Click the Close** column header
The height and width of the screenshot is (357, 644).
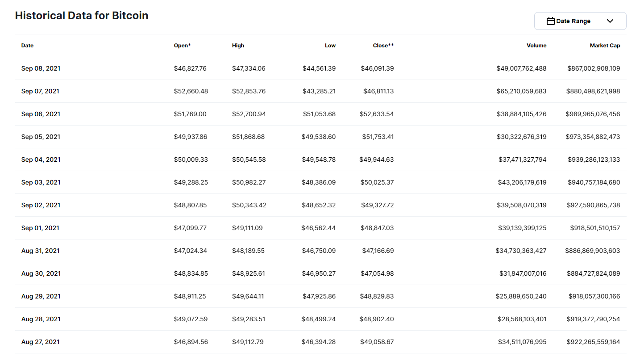[x=383, y=46]
